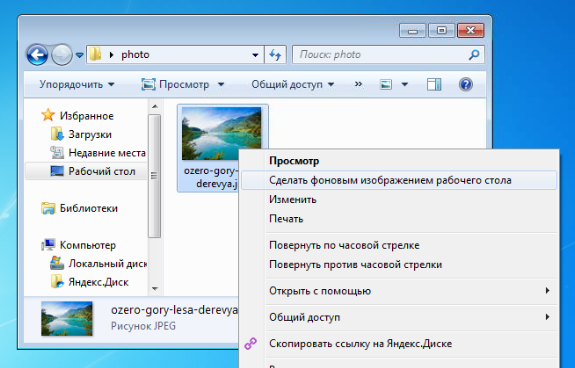Click the Просмотр toolbar button
Image resolution: width=575 pixels, height=368 pixels.
(x=176, y=85)
